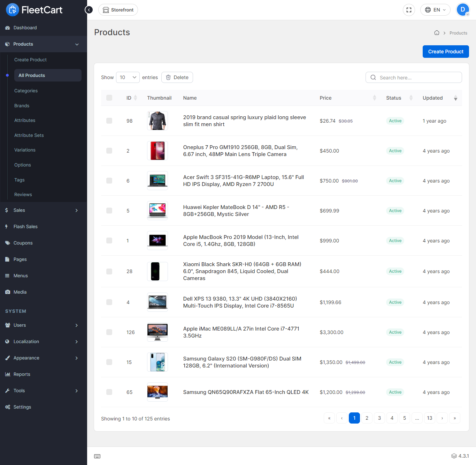Open the EN language dropdown

[435, 10]
